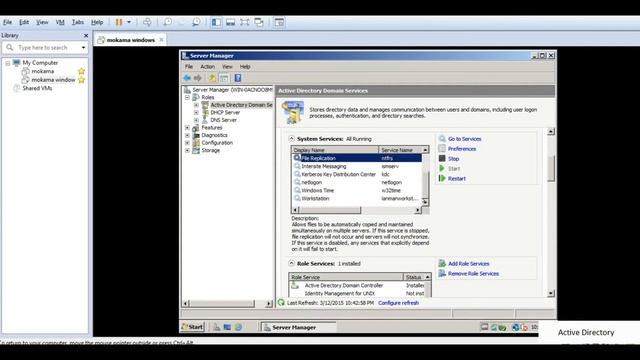Expand the DNS Server node

pos(196,120)
